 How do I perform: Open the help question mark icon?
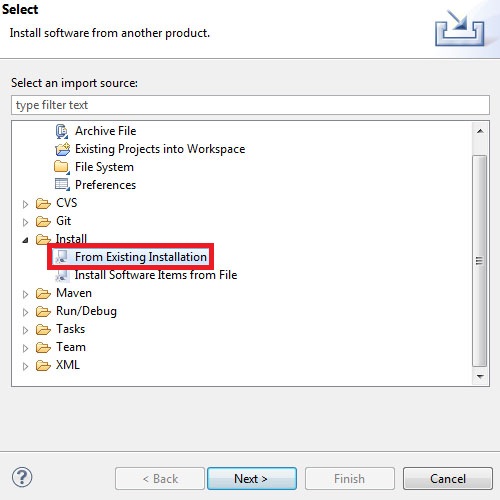coord(22,477)
